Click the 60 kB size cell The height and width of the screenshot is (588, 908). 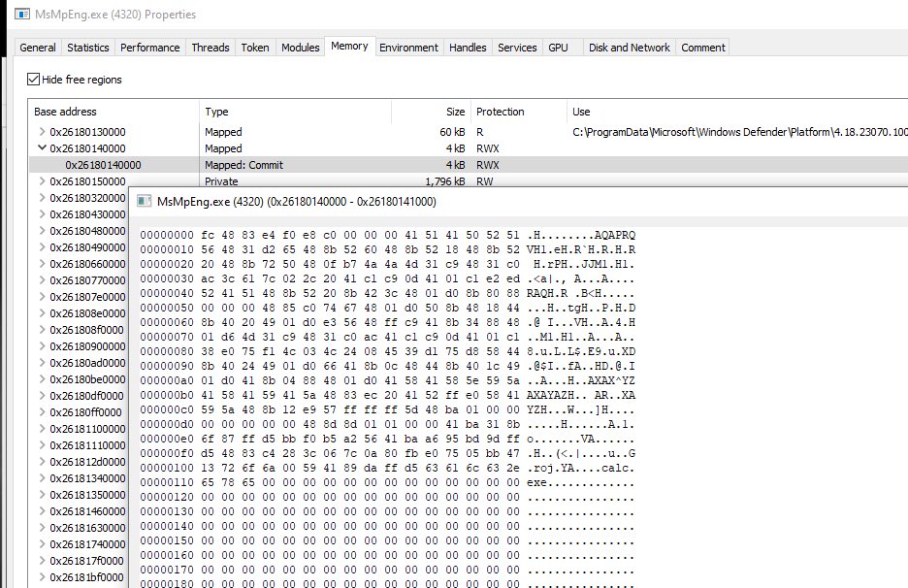[452, 132]
